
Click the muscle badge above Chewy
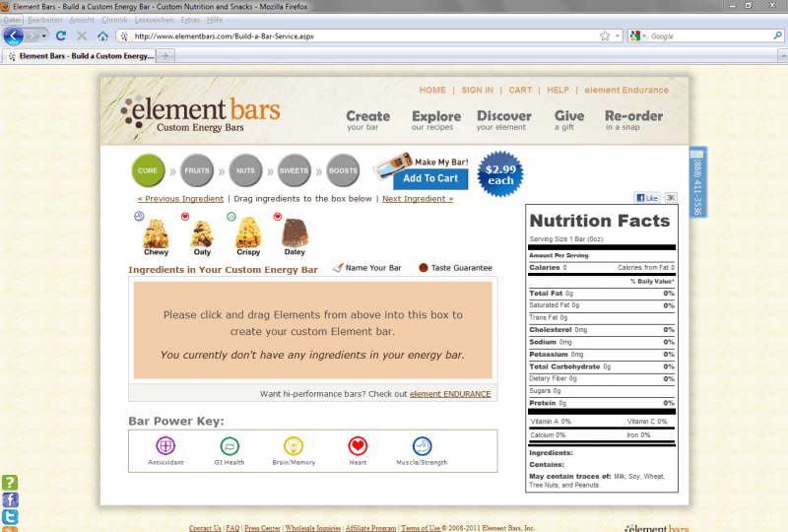point(139,216)
